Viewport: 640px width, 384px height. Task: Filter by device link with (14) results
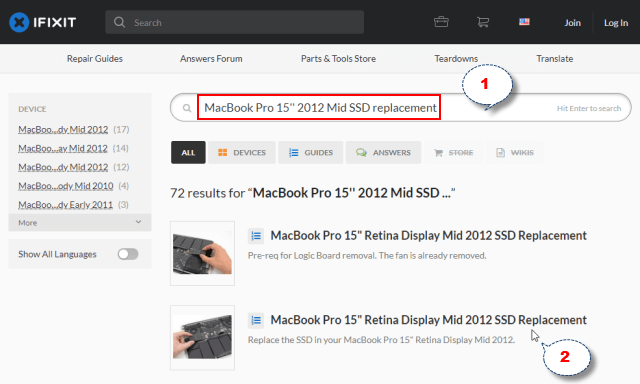pos(63,148)
